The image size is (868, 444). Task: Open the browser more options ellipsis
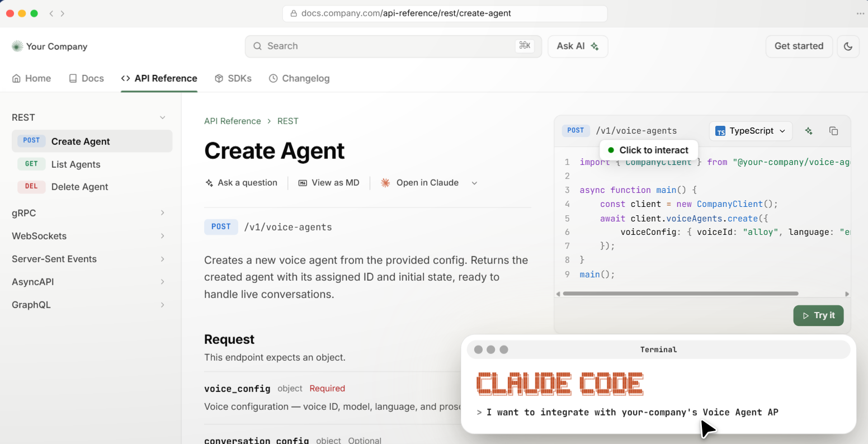pyautogui.click(x=860, y=13)
